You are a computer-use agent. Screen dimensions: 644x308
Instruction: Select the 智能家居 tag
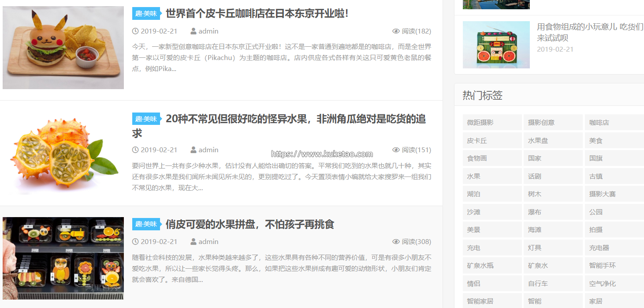point(492,301)
